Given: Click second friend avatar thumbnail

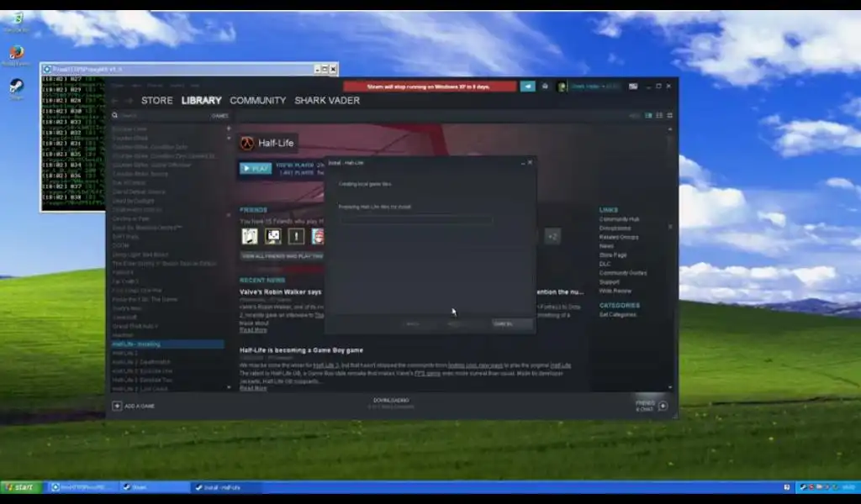Looking at the screenshot, I should [x=273, y=236].
